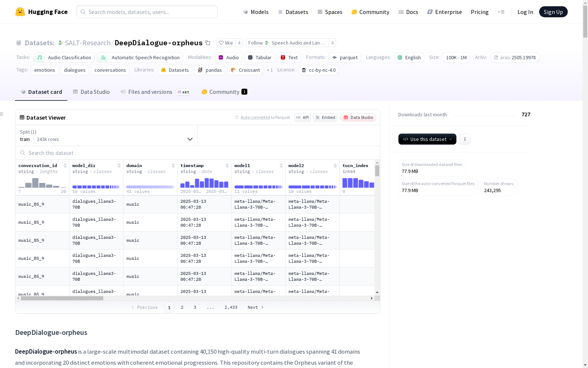
Task: Open the three-dot dataset options button
Action: pos(465,139)
